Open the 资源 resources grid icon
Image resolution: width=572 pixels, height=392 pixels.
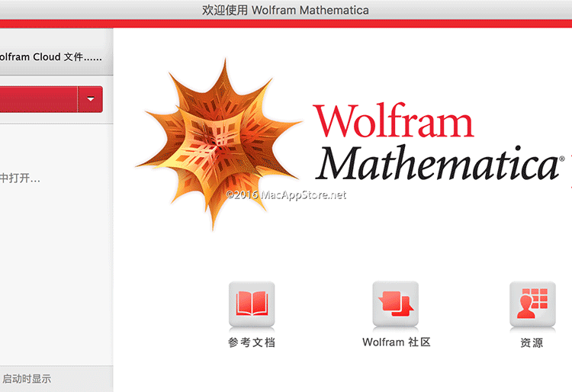[532, 304]
